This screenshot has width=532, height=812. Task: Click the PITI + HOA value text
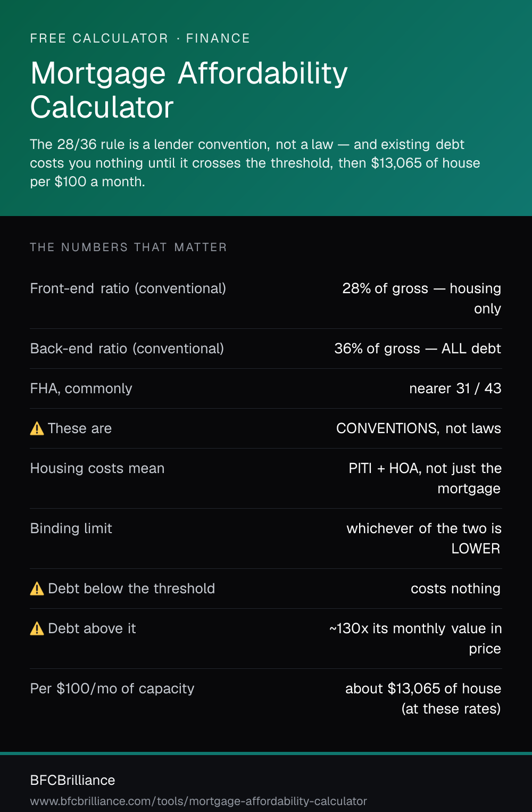click(x=425, y=478)
